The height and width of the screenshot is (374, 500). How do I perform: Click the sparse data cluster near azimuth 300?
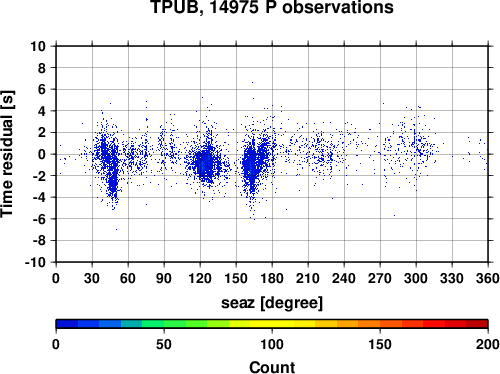point(412,150)
